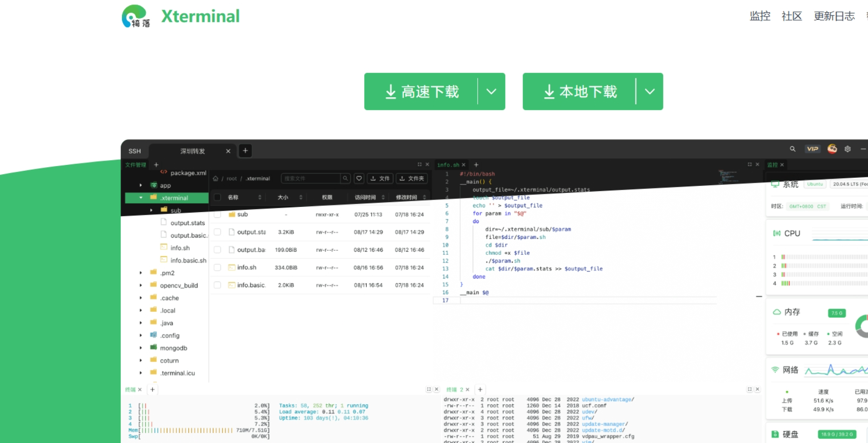Add new SSH session with plus icon
This screenshot has width=868, height=443.
tap(245, 151)
